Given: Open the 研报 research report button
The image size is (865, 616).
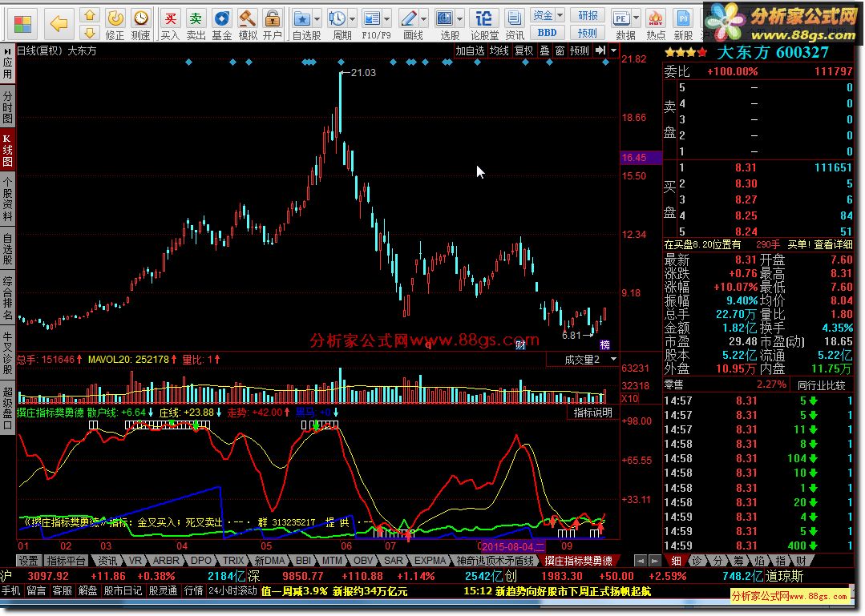Looking at the screenshot, I should (588, 15).
